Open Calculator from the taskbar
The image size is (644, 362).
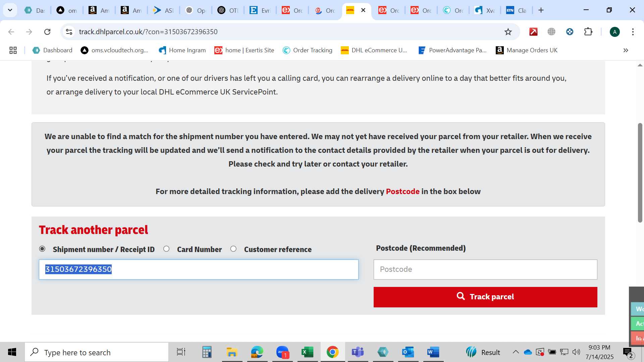207,352
